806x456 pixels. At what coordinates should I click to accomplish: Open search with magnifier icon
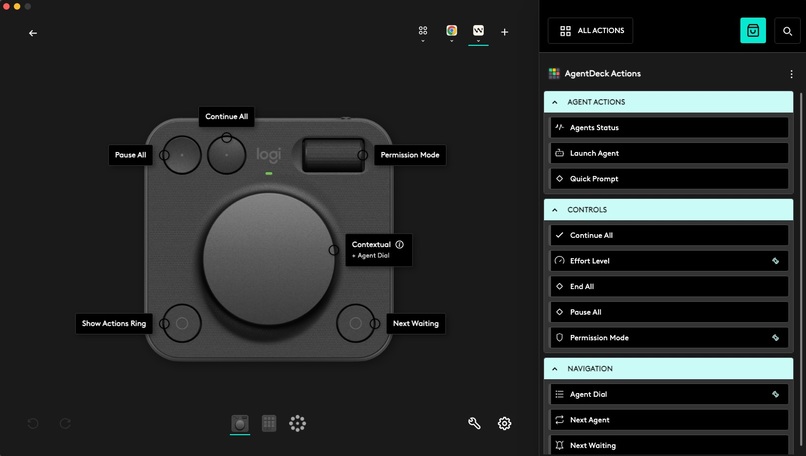787,31
